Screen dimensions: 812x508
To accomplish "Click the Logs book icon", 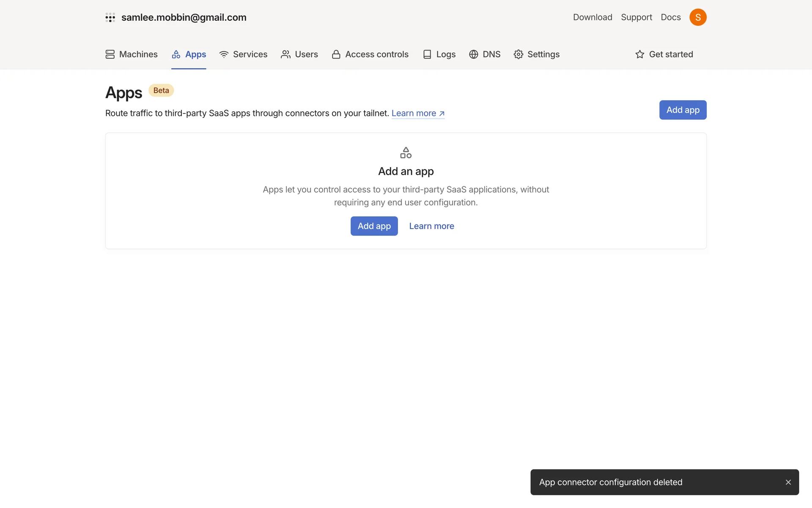I will pos(427,54).
